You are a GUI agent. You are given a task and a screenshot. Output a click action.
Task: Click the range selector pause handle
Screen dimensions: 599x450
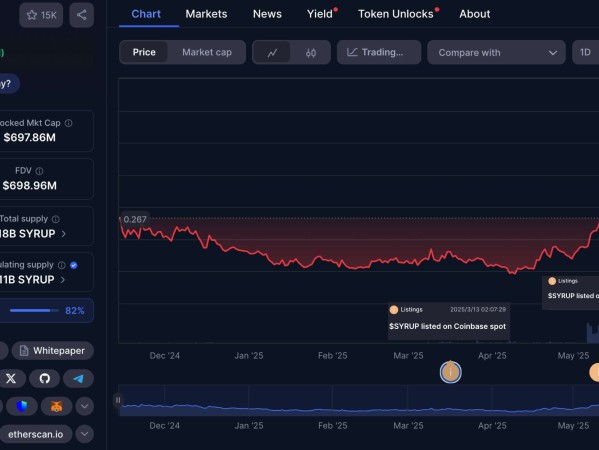point(118,400)
